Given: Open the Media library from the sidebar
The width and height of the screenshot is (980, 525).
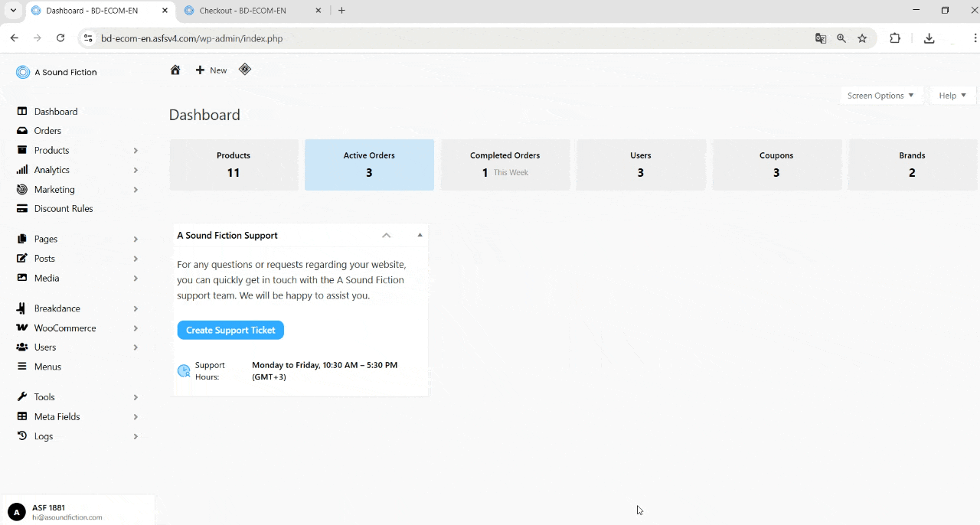Looking at the screenshot, I should coord(46,278).
